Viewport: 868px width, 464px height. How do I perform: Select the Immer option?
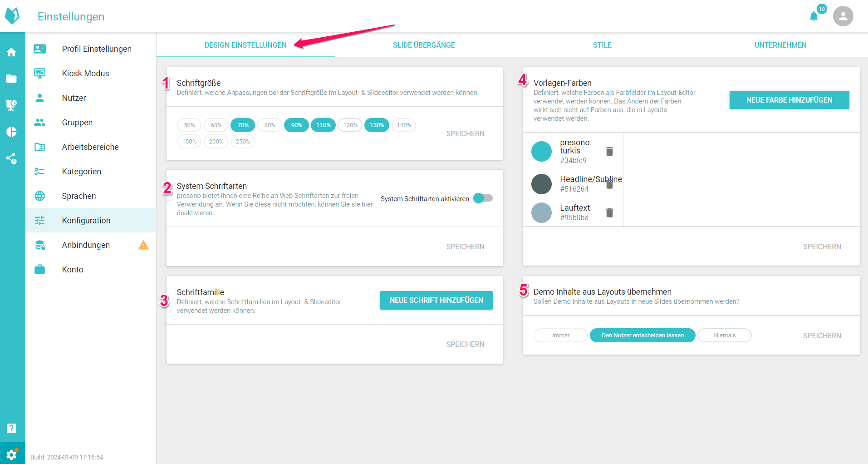(x=560, y=336)
